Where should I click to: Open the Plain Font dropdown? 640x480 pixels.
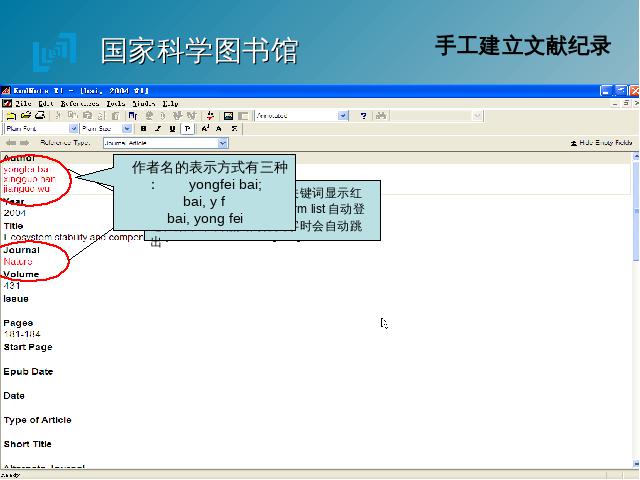[73, 129]
